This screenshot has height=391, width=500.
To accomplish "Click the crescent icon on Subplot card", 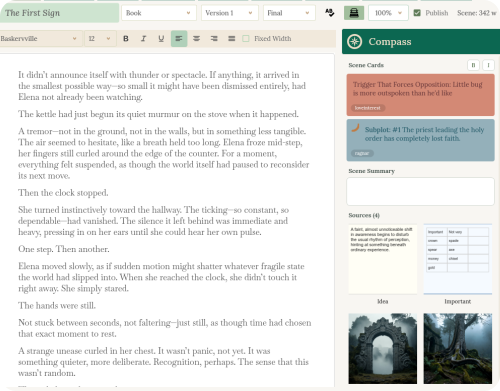I will [x=356, y=128].
